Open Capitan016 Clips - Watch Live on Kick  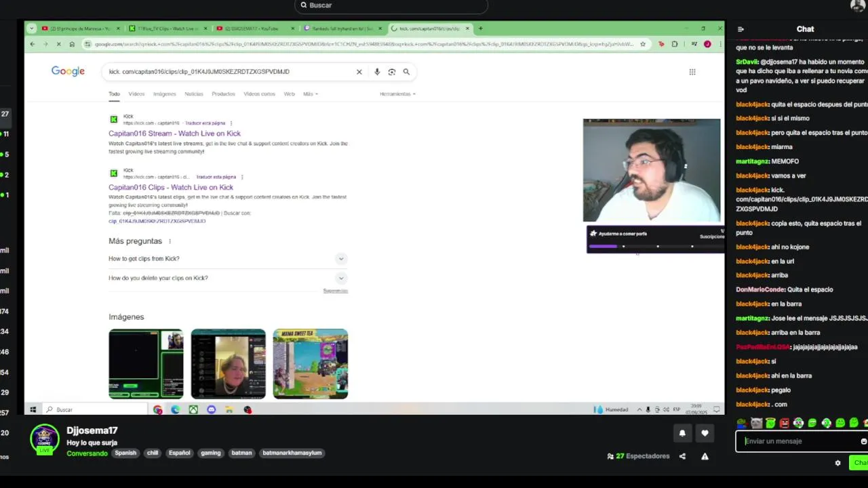tap(171, 187)
